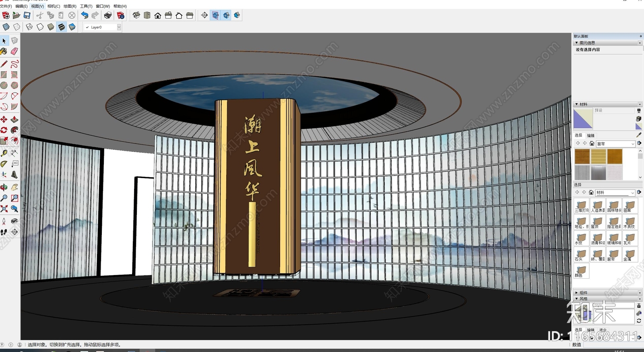Screen dimensions: 644x352
Task: Click the Create Material button
Action: 639,119
